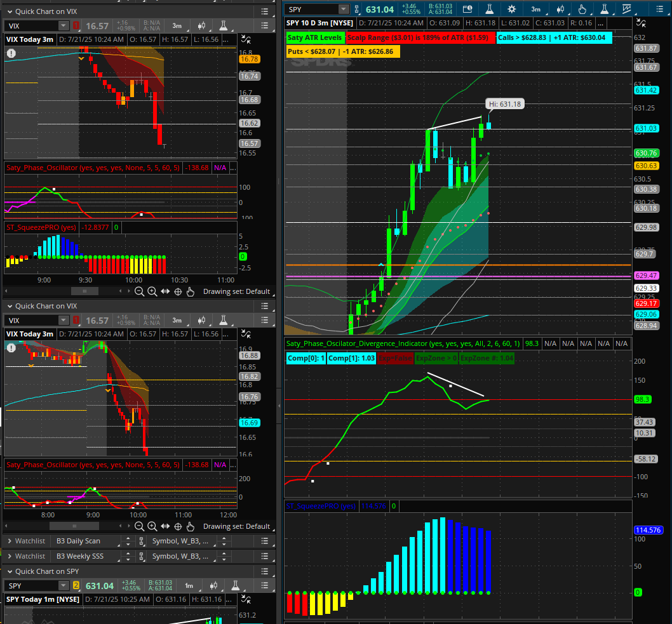Open the 3m timeframe selector in main SPY toolbar
Image resolution: width=672 pixels, height=624 pixels.
coord(535,9)
